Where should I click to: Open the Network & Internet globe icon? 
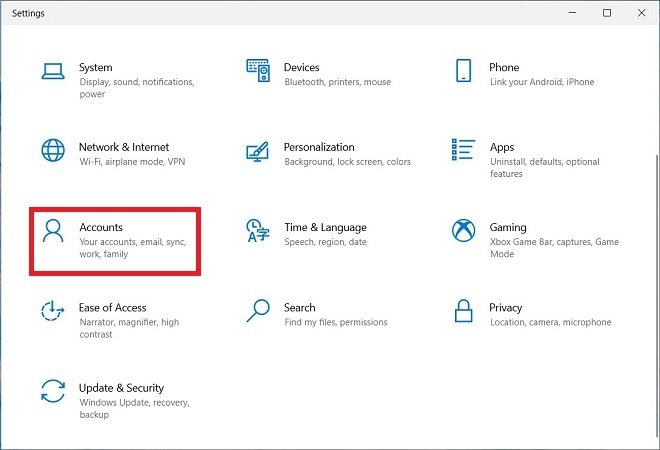pos(53,150)
